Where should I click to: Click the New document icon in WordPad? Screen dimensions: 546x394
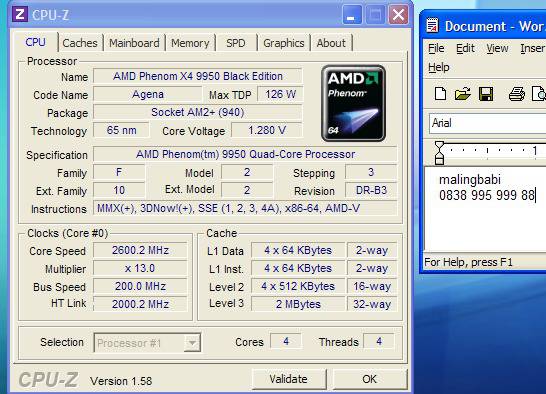(440, 94)
